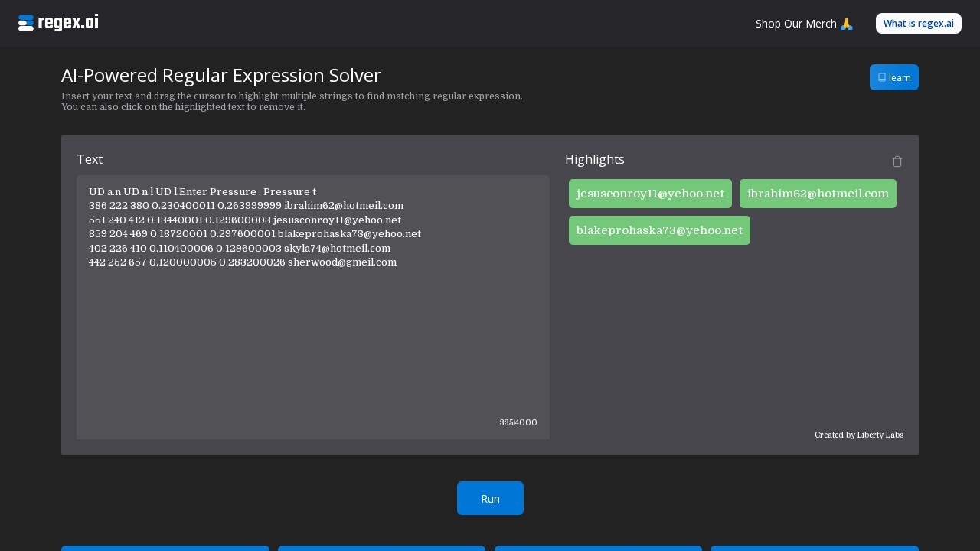The image size is (980, 551).
Task: Click the Highlights panel title
Action: tap(595, 159)
